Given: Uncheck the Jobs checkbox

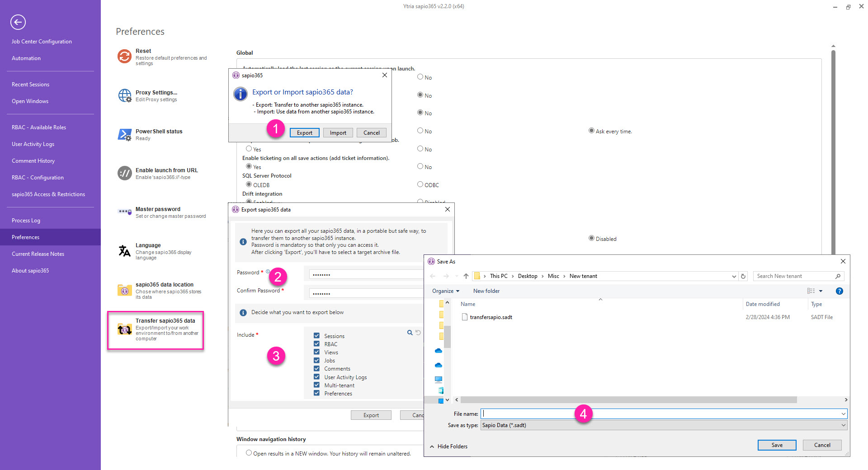Looking at the screenshot, I should (316, 360).
